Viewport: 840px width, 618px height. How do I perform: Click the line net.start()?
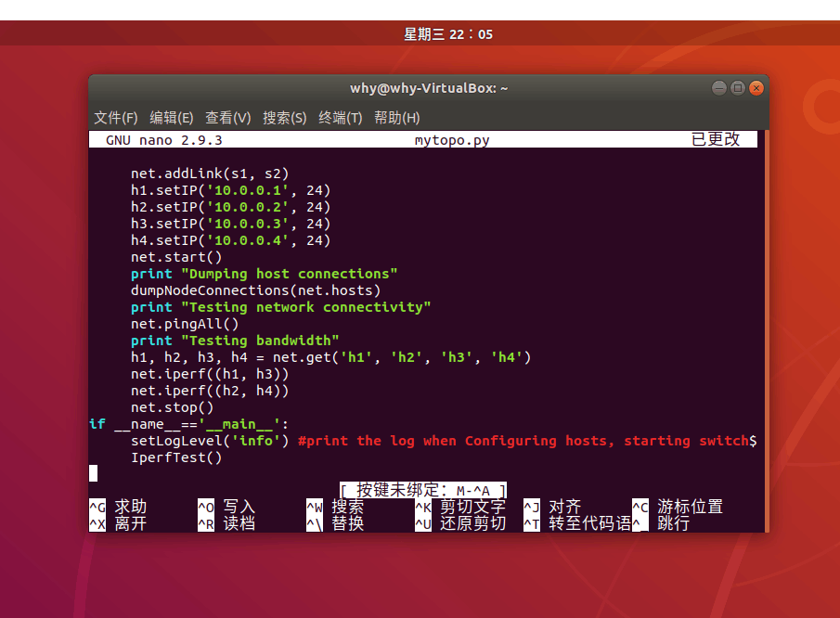pyautogui.click(x=176, y=257)
